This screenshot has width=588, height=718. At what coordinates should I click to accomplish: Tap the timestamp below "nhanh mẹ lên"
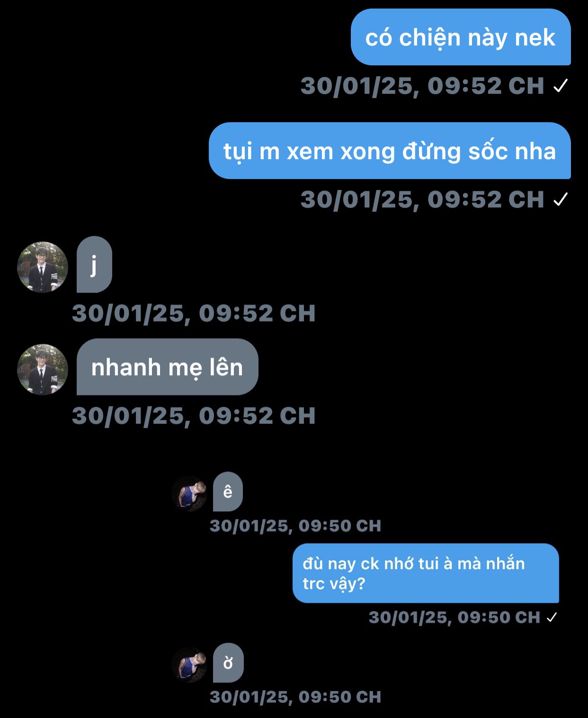coord(194,416)
